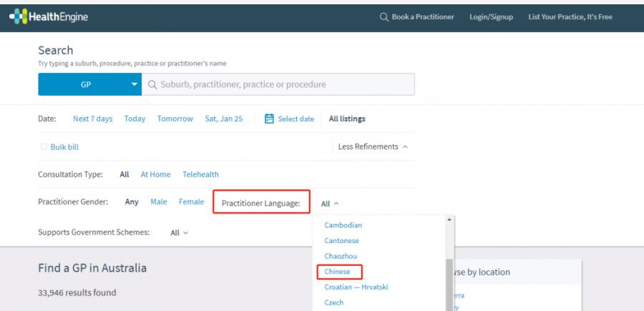Open the GP category dropdown
The height and width of the screenshot is (311, 644).
coord(90,84)
